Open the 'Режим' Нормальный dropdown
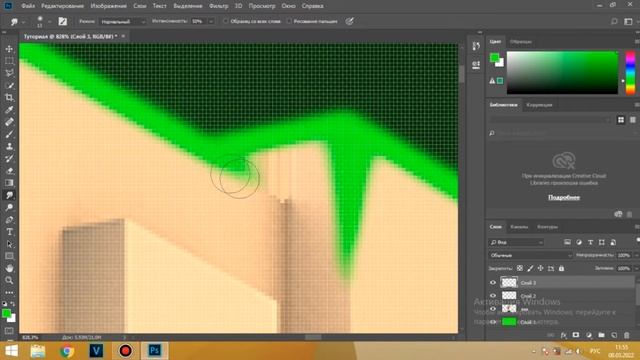The width and height of the screenshot is (640, 360). (122, 22)
